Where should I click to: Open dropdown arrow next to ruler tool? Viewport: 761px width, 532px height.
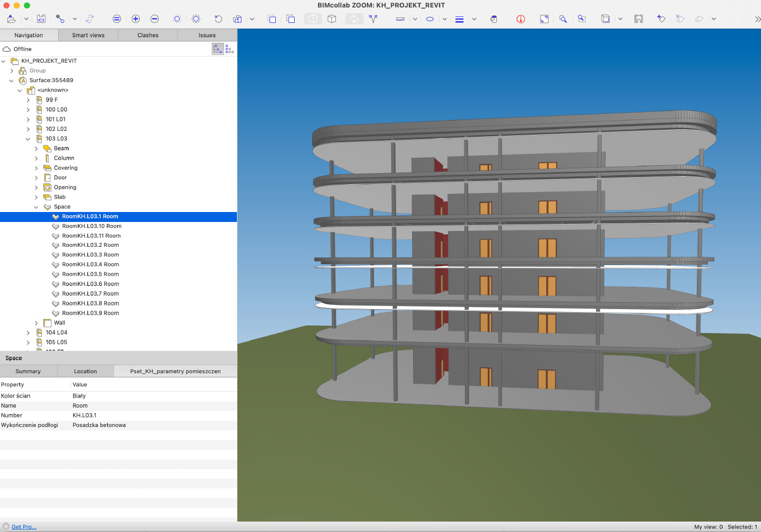[x=415, y=19]
